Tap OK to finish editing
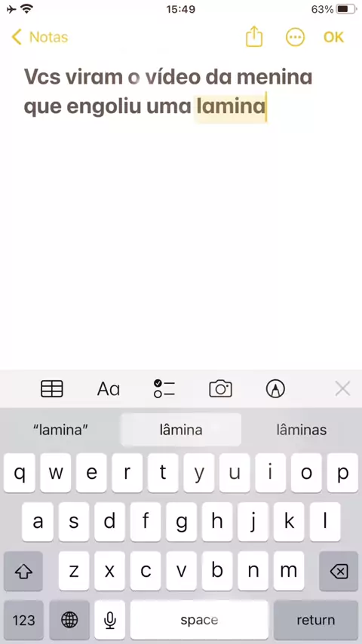The width and height of the screenshot is (362, 644). click(333, 38)
